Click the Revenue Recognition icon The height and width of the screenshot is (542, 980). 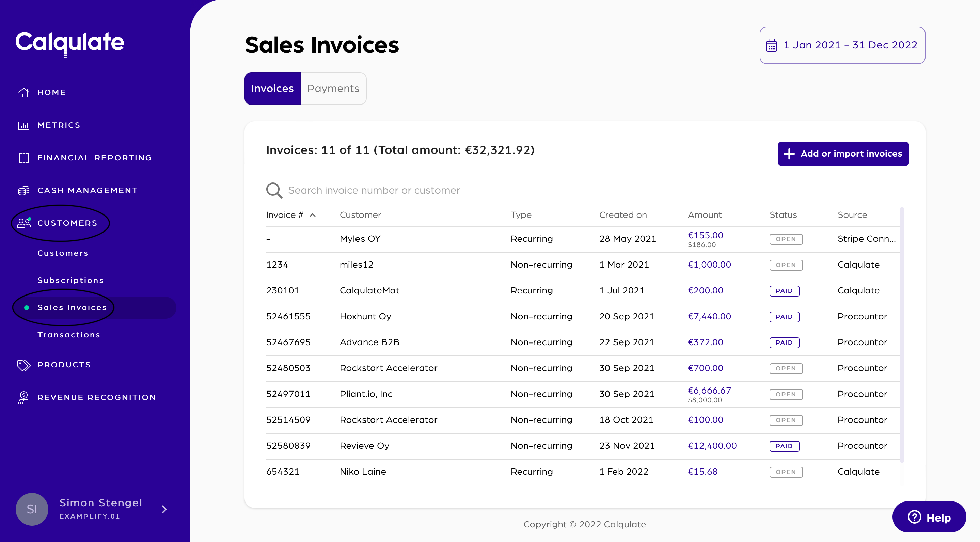pyautogui.click(x=23, y=397)
